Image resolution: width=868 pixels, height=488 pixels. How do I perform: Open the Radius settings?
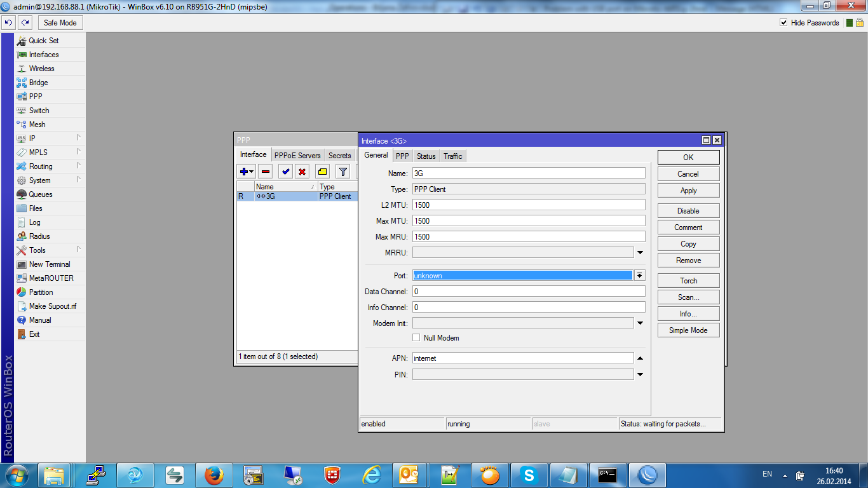50,236
